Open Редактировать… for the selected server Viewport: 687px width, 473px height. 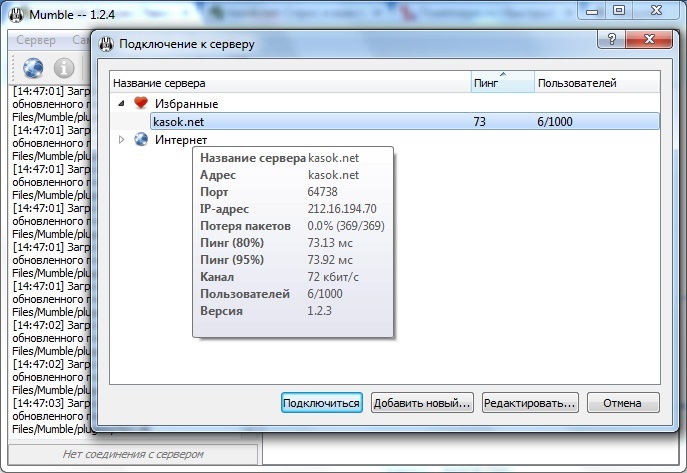(x=530, y=402)
